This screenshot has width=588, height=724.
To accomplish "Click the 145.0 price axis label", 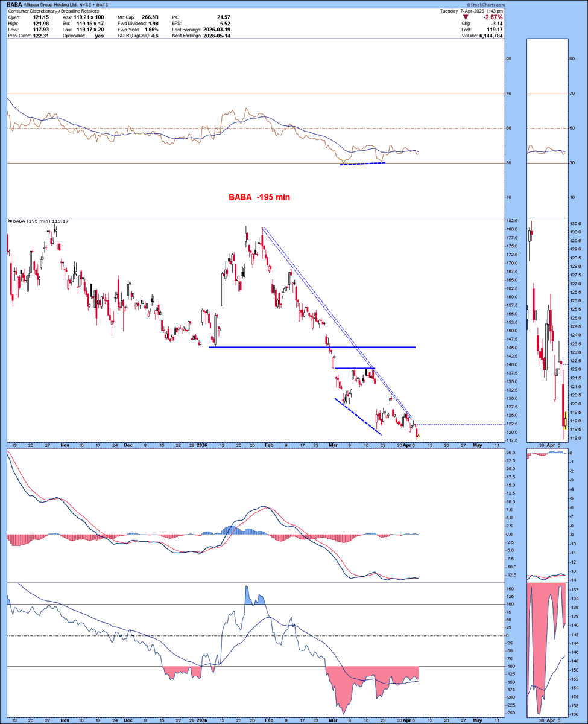I will [x=513, y=348].
